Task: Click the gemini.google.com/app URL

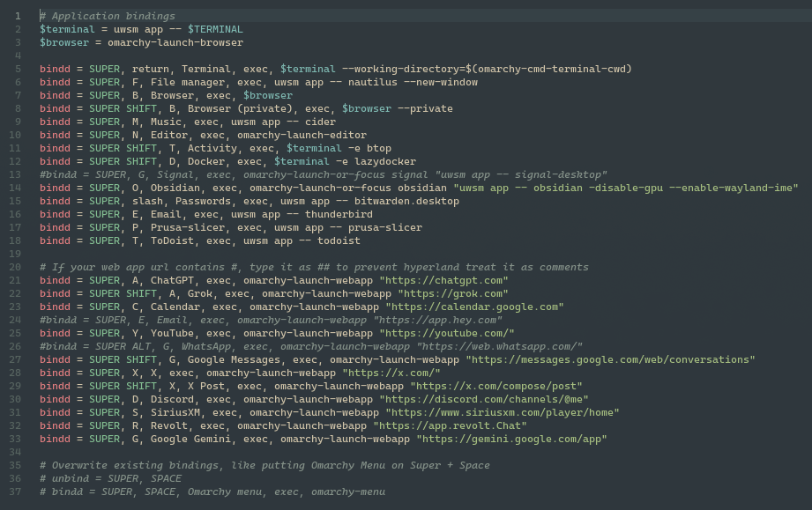Action: coord(512,439)
